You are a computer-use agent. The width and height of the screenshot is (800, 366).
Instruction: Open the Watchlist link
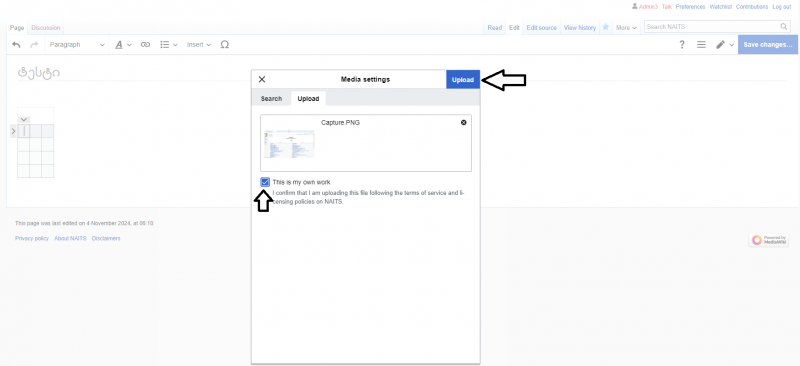720,7
